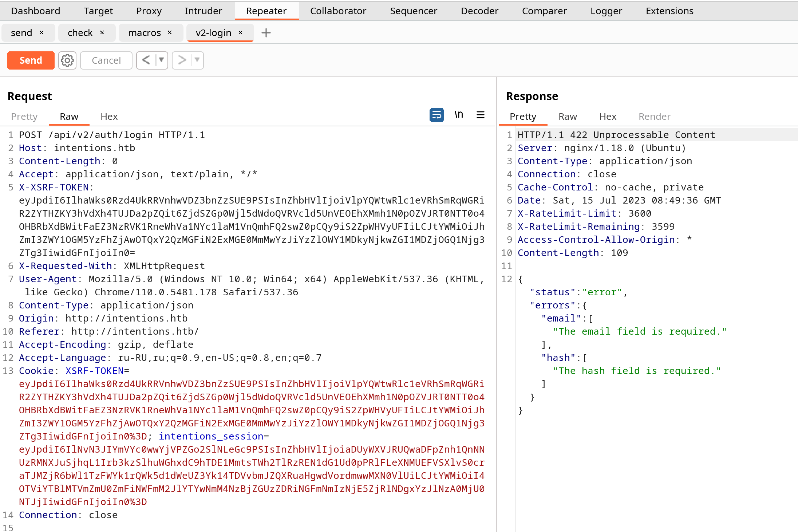Expand back history dropdown arrow
The image size is (798, 532).
tap(161, 60)
